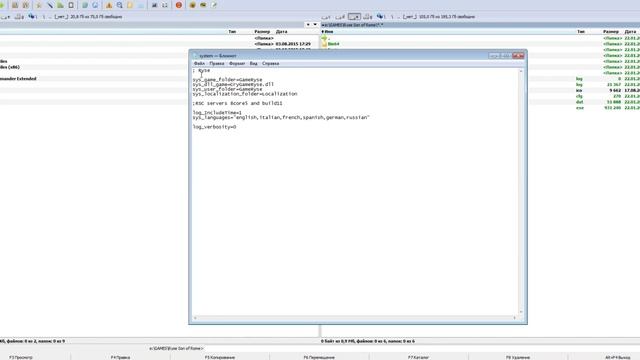Click the rightmost pencil icon in the toolbar

214,5
